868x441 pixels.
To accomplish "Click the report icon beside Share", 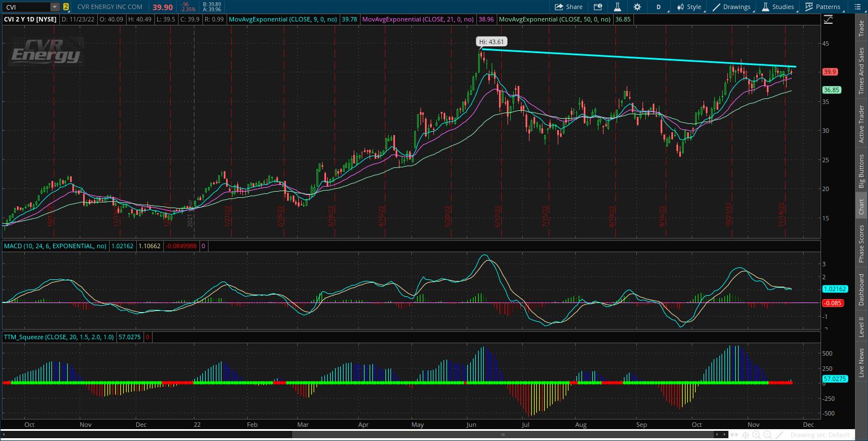I will pyautogui.click(x=598, y=7).
